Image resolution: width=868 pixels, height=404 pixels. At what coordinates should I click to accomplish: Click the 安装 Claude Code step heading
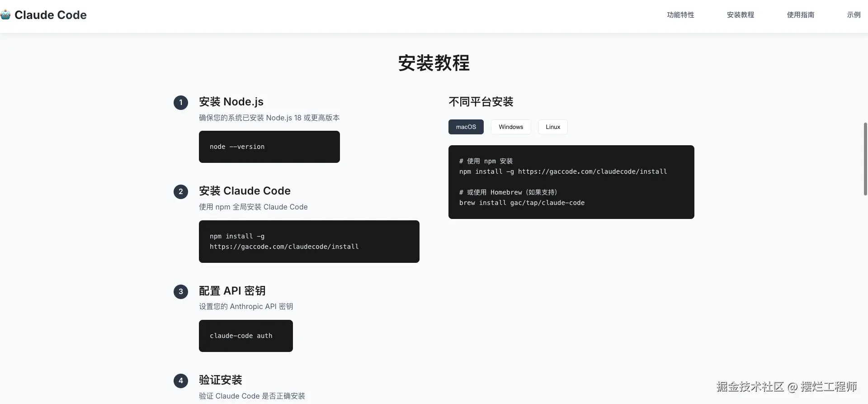point(245,191)
